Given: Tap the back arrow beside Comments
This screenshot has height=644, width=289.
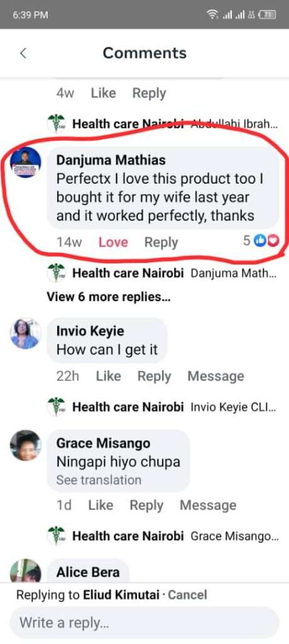Looking at the screenshot, I should coord(23,53).
